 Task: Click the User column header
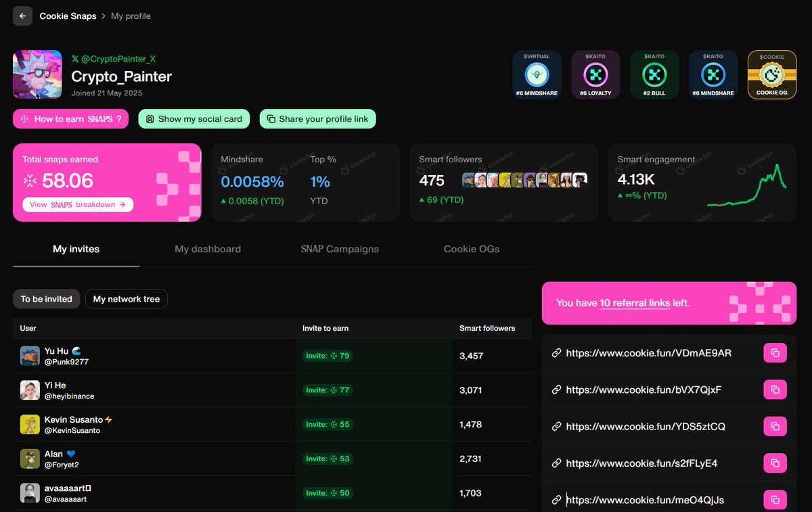[x=28, y=328]
